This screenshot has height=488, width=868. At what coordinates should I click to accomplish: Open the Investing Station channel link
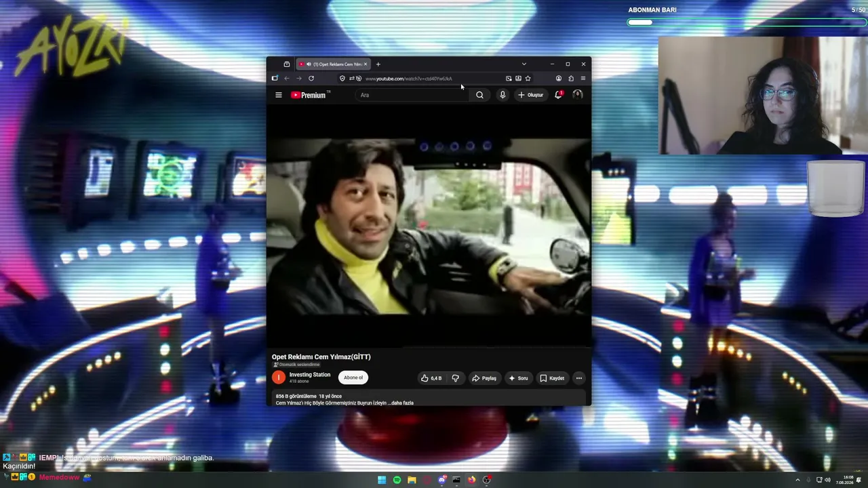point(310,375)
